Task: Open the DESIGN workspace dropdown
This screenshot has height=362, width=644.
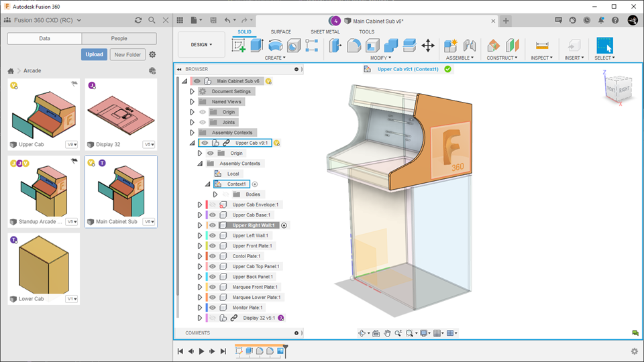Action: 201,45
